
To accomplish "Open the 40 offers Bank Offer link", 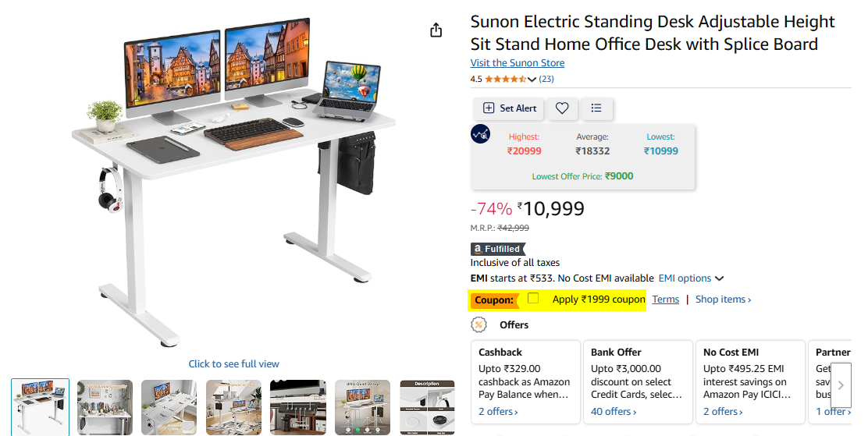I will point(614,412).
